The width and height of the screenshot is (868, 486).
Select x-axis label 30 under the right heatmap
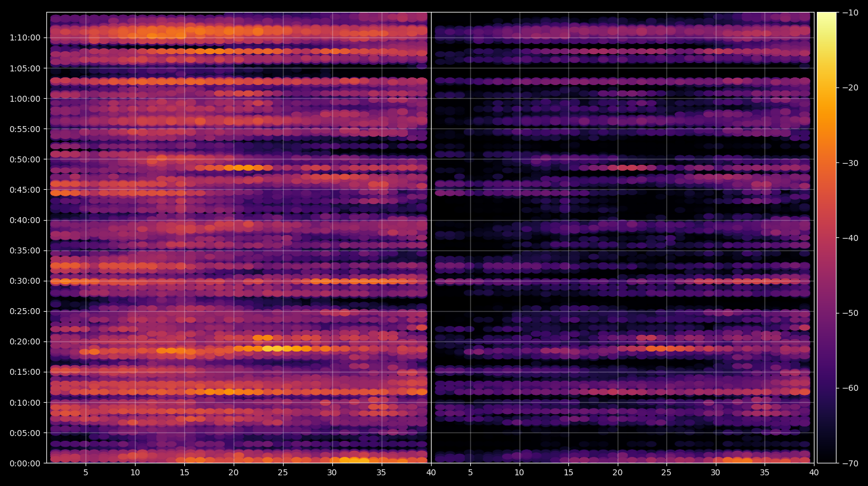tap(715, 473)
